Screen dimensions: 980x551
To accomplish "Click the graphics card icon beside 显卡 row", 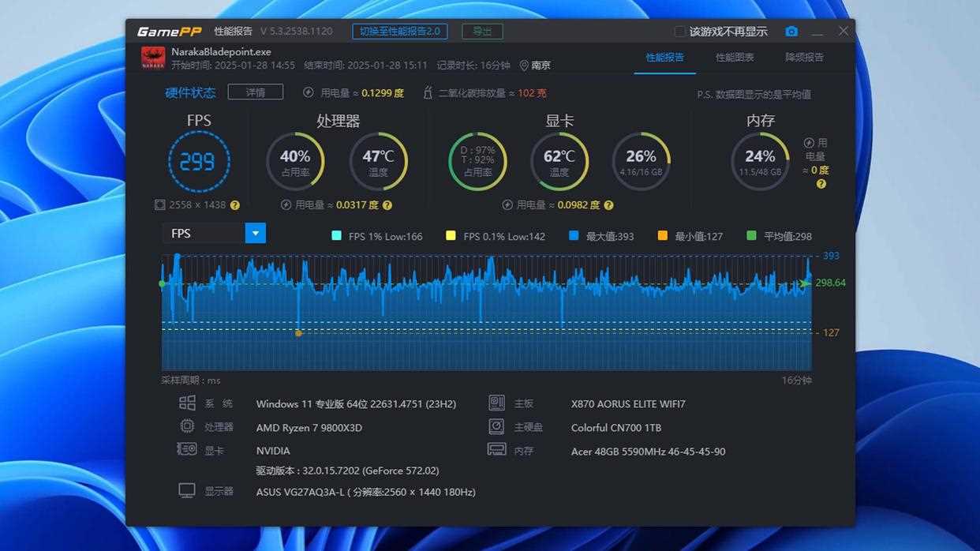I will 187,449.
